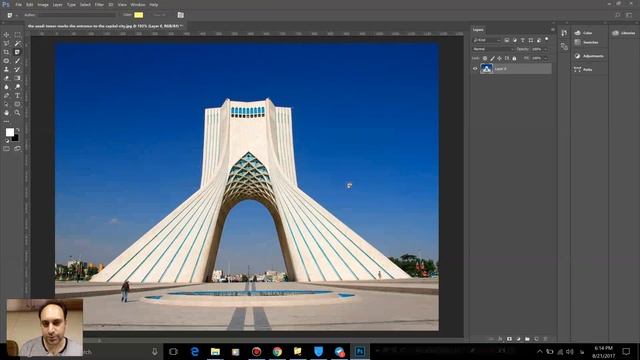
Task: Select the History Brush tool
Action: click(x=17, y=69)
